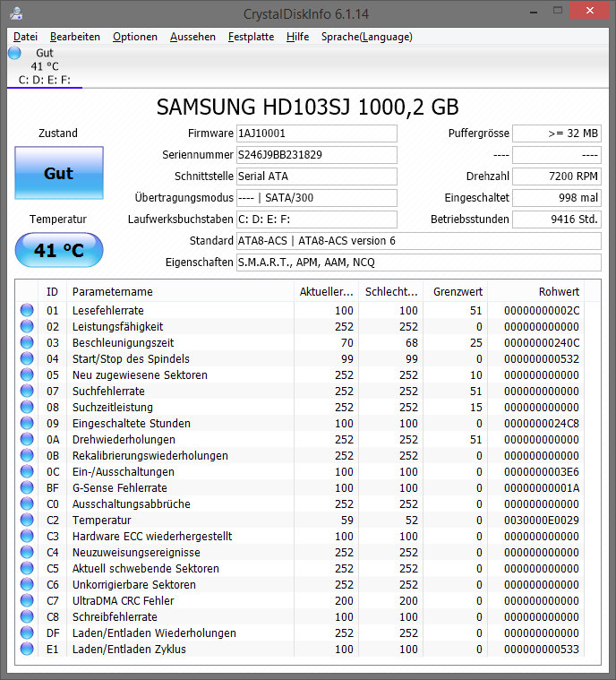Click the Firmware field showing 1AJ10001
Screen dimensions: 616x680
pos(316,133)
